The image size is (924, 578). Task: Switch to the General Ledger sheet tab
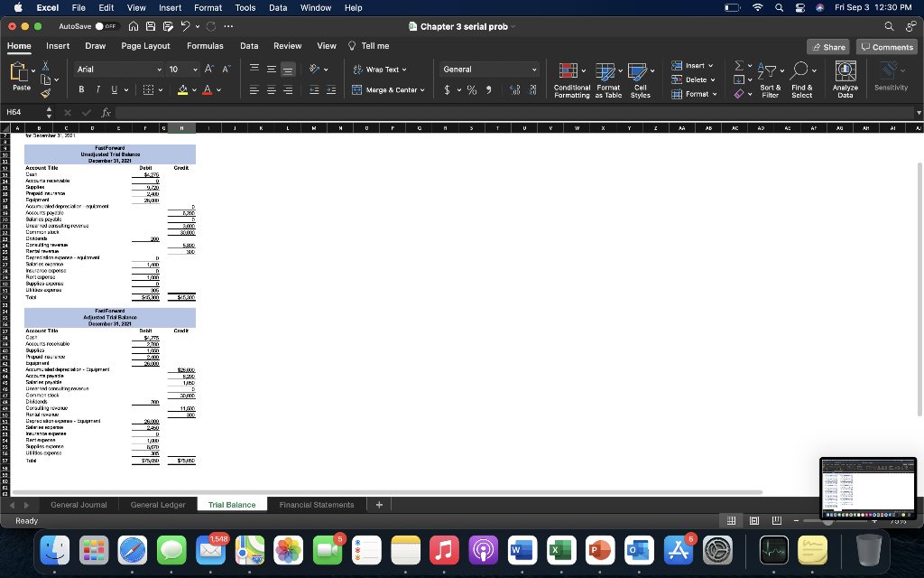[x=158, y=505]
